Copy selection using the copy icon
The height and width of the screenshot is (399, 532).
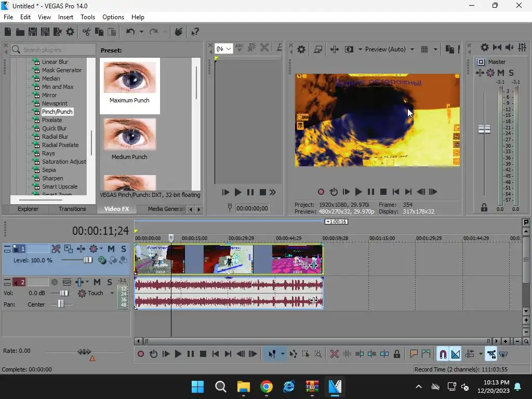coord(99,32)
